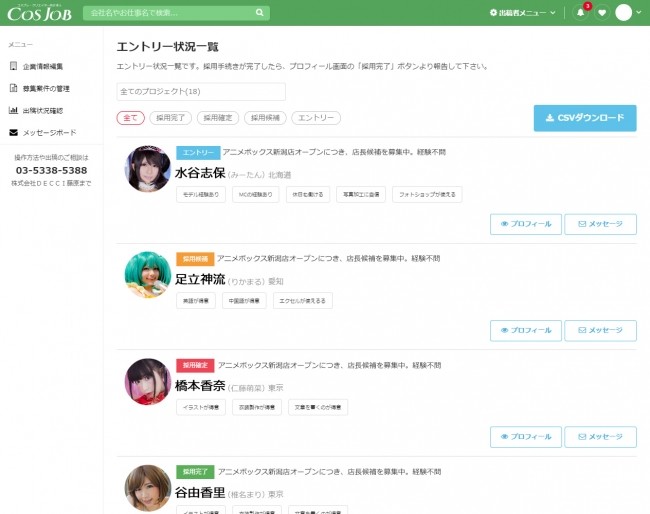Open the 全てのプロジェクト(18) project selector
Image resolution: width=650 pixels, height=514 pixels.
[x=201, y=92]
